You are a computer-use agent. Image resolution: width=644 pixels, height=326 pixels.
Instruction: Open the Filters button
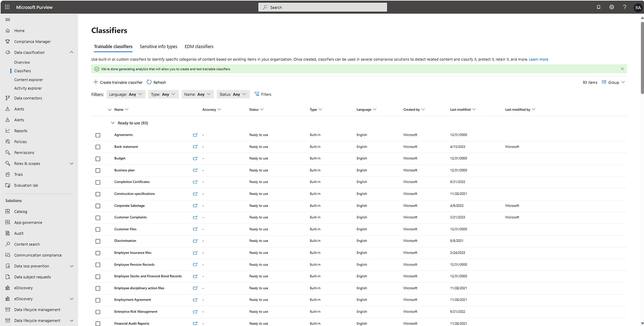(263, 94)
